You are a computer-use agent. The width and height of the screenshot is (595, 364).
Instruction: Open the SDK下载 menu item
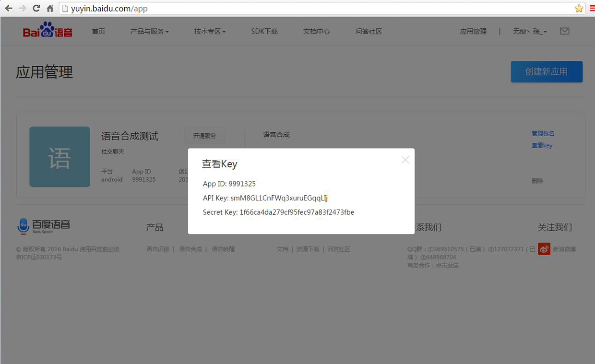click(264, 31)
